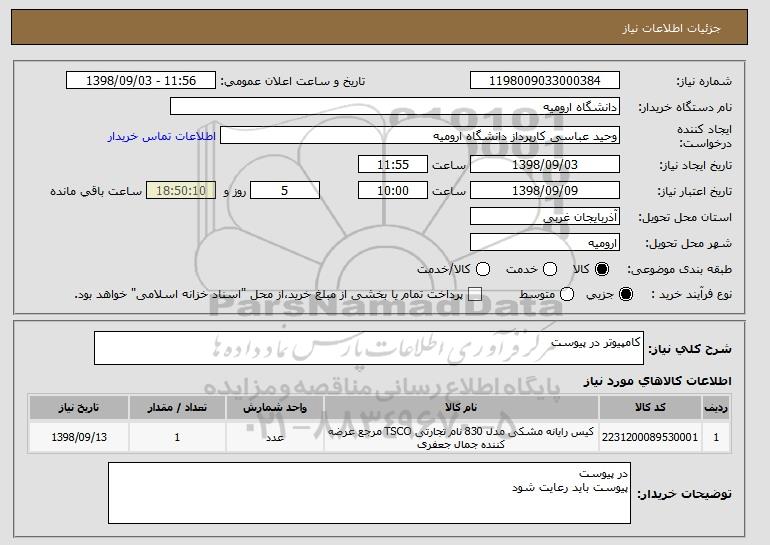Image resolution: width=770 pixels, height=545 pixels.
Task: Click the واحد شمارش column header
Action: click(275, 408)
